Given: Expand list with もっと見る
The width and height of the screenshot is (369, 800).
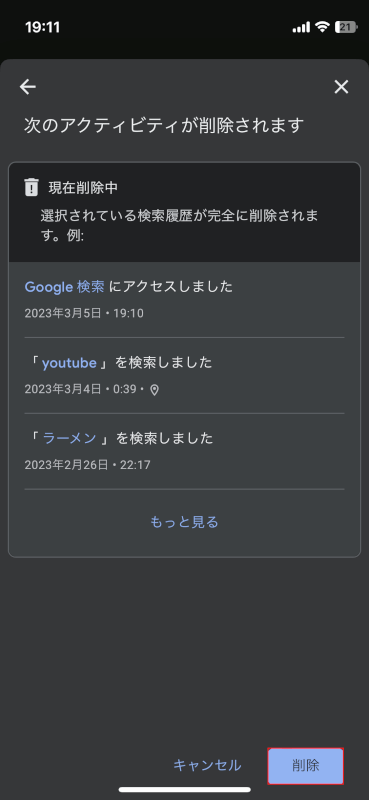Looking at the screenshot, I should coord(184,522).
